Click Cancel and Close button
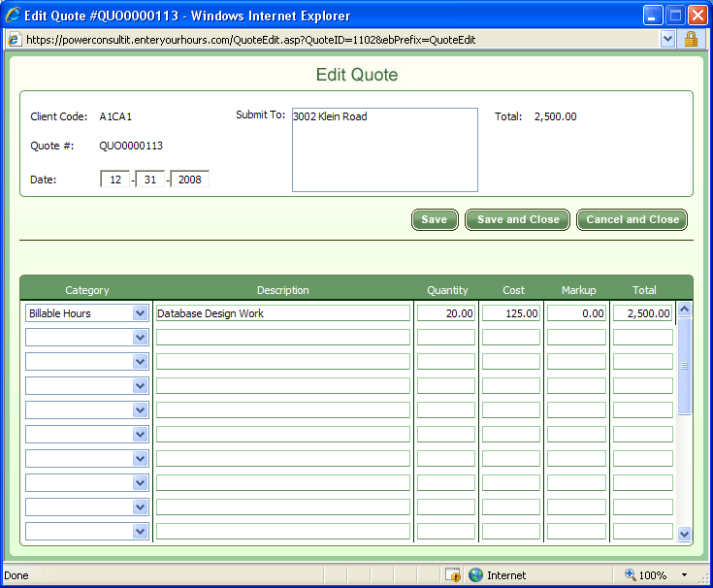 pyautogui.click(x=632, y=219)
